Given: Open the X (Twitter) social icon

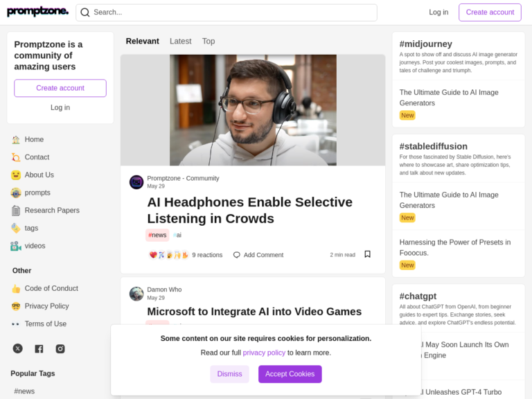Looking at the screenshot, I should click(18, 348).
